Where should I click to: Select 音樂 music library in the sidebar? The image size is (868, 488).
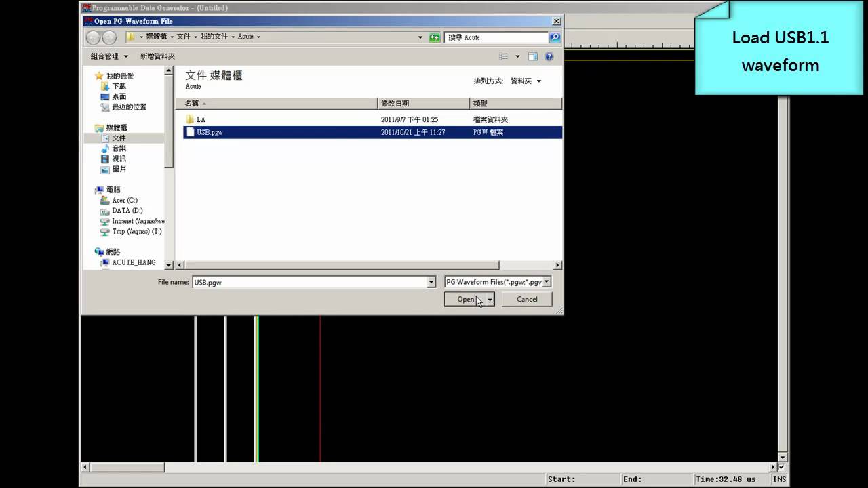tap(113, 148)
